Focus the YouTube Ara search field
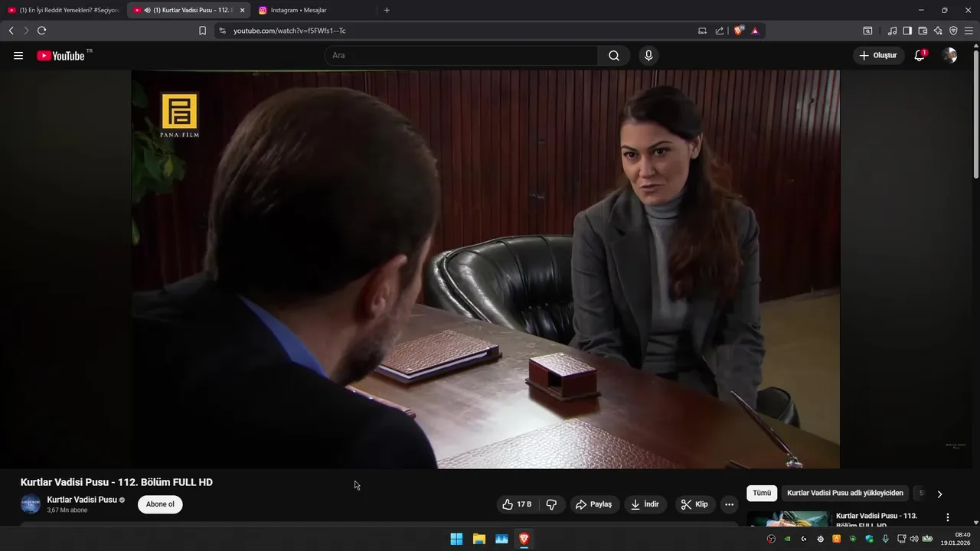The height and width of the screenshot is (551, 980). coord(461,56)
